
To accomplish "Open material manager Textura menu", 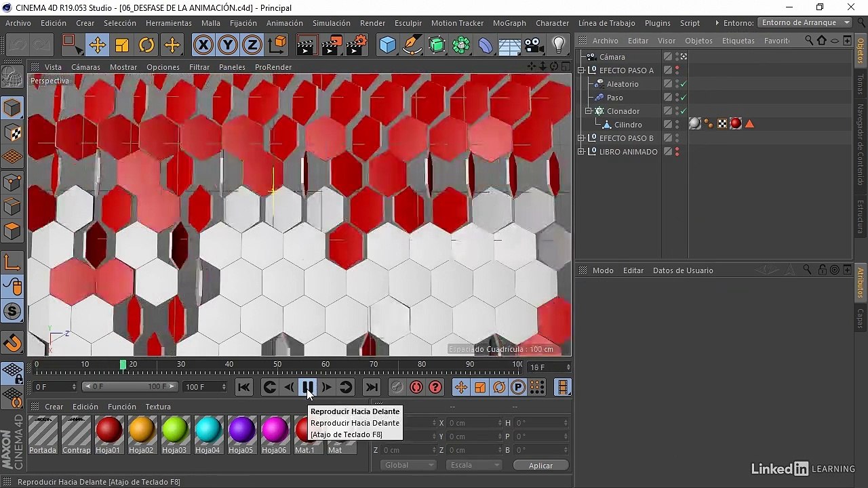I will coord(158,407).
